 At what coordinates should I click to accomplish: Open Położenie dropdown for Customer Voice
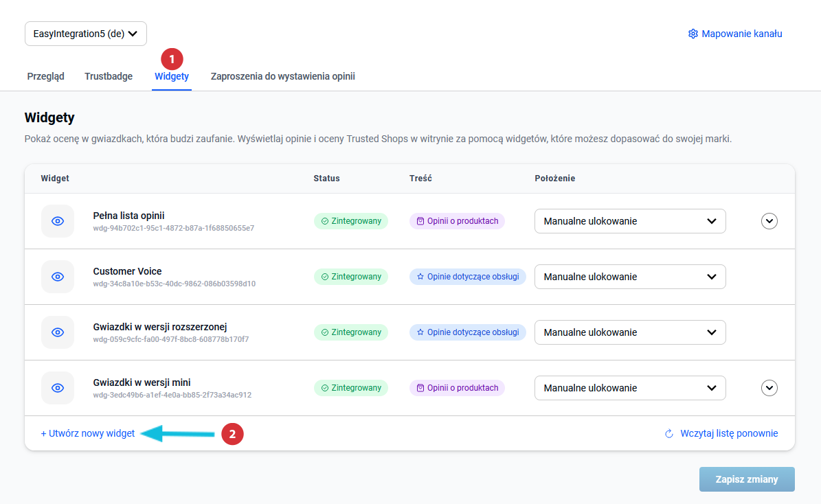pyautogui.click(x=629, y=277)
